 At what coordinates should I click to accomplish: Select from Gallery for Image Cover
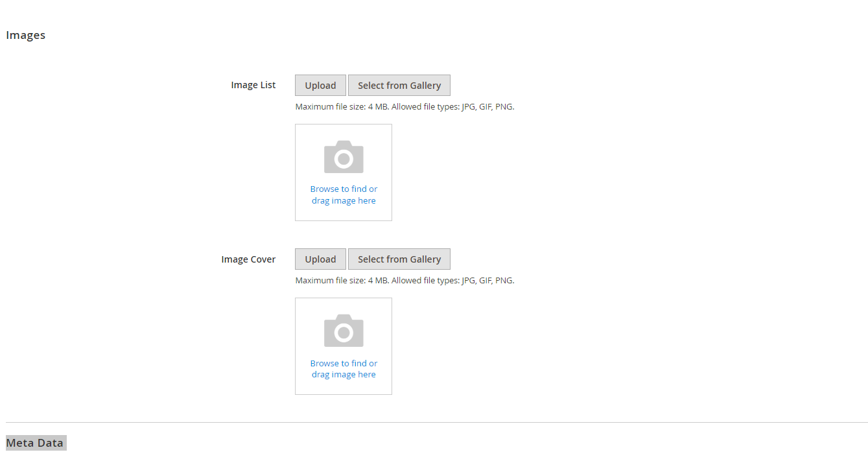pos(399,259)
